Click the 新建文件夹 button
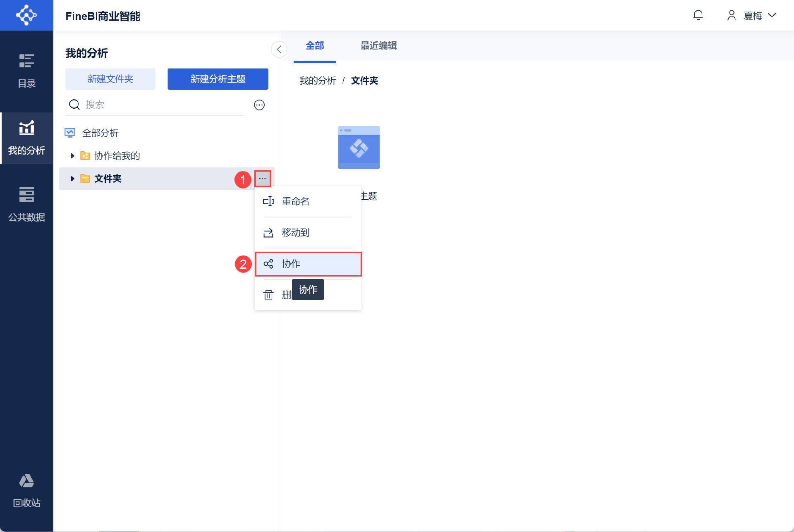Image resolution: width=794 pixels, height=532 pixels. [x=110, y=79]
